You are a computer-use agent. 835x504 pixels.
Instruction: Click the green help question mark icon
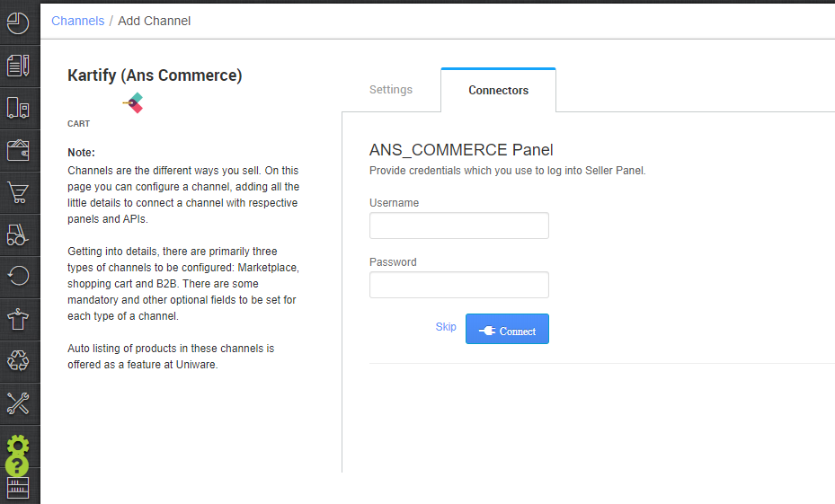pyautogui.click(x=17, y=465)
